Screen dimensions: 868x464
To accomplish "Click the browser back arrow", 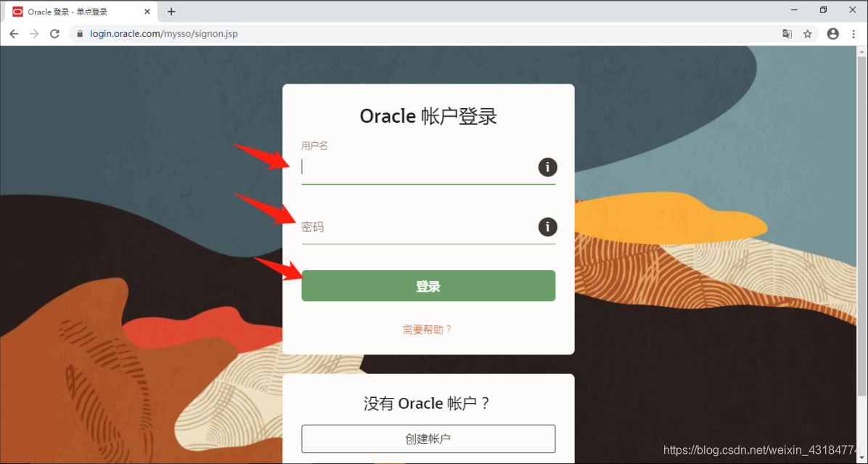I will [x=14, y=34].
